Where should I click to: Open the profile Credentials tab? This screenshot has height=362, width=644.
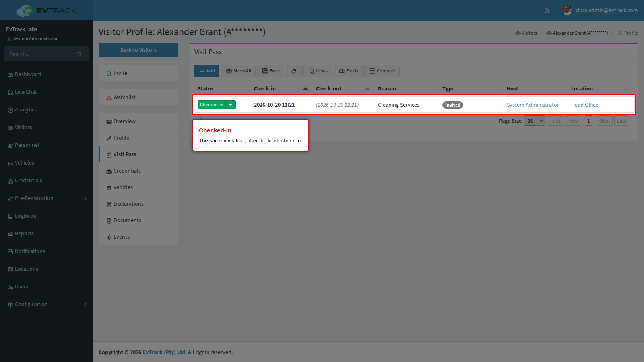pyautogui.click(x=138, y=171)
